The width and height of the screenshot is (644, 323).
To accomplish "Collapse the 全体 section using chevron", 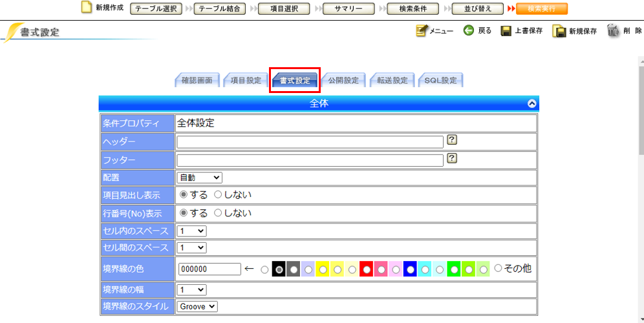I will coord(532,104).
